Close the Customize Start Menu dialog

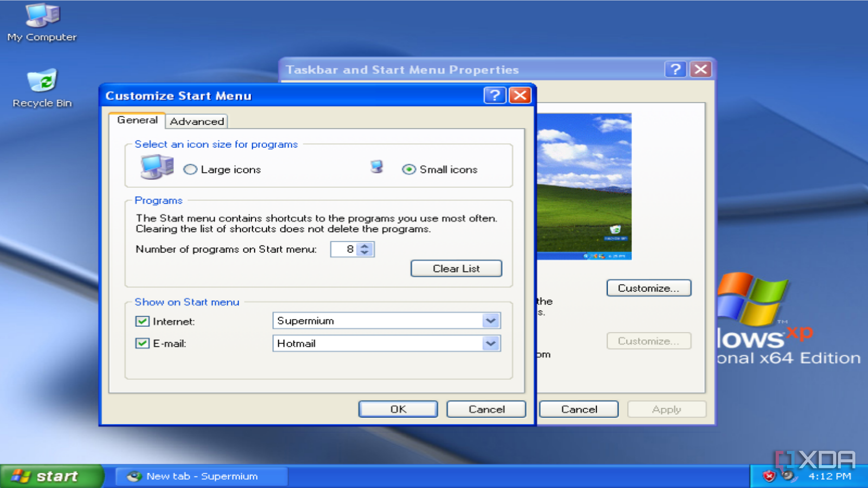pos(520,96)
